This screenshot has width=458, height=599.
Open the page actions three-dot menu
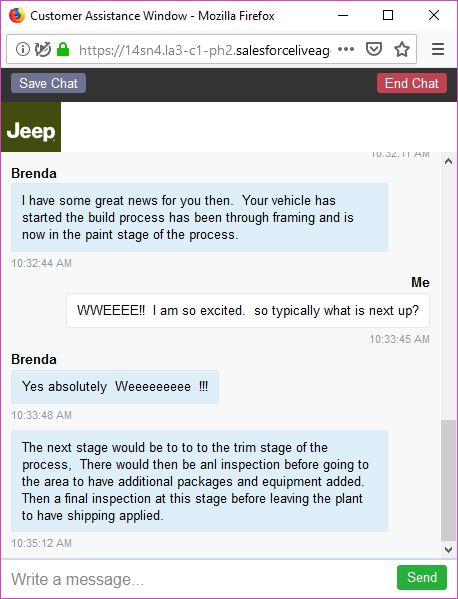(346, 49)
